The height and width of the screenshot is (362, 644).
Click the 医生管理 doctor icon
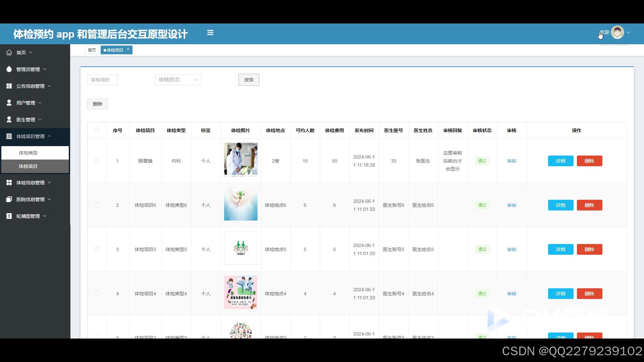coord(9,119)
